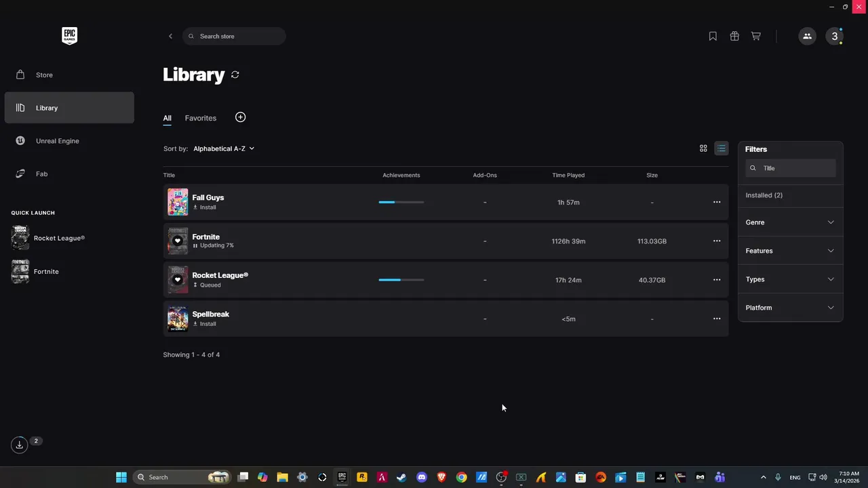Viewport: 868px width, 488px height.
Task: Toggle favorite heart on Fortnite thumbnail
Action: coord(178,241)
